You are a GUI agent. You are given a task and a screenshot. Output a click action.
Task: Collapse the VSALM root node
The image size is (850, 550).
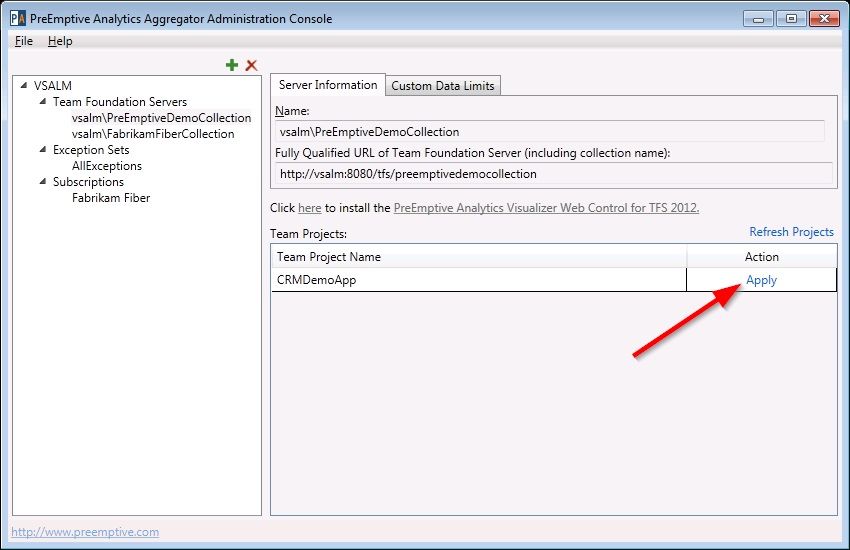point(24,85)
